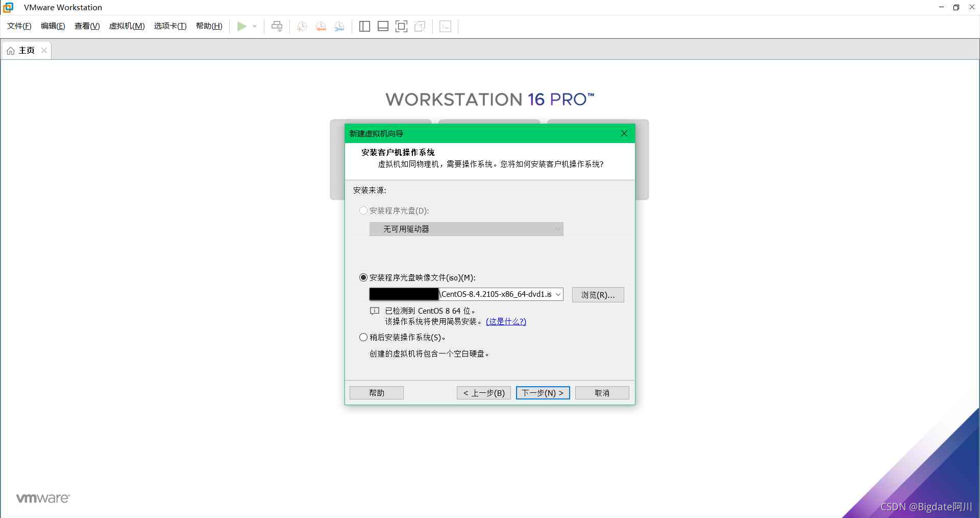Close the 主页 tab with its X
The image size is (980, 518).
(44, 50)
